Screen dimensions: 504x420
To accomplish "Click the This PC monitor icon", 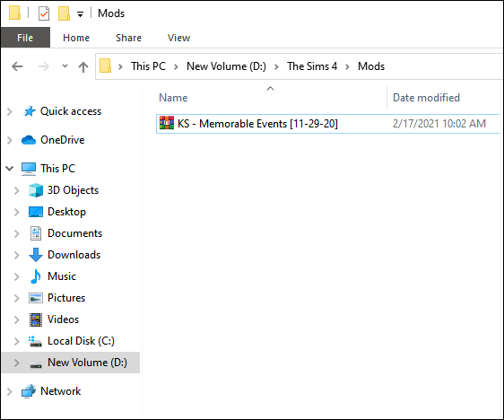I will pos(29,169).
